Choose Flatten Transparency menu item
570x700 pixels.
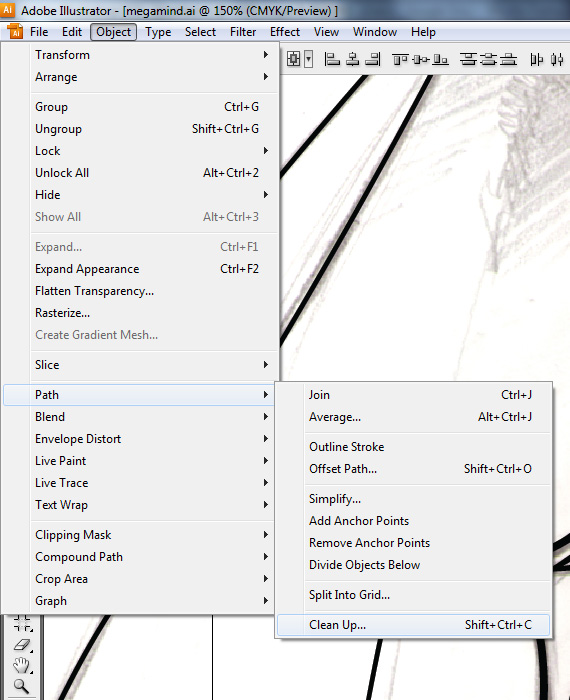153,291
